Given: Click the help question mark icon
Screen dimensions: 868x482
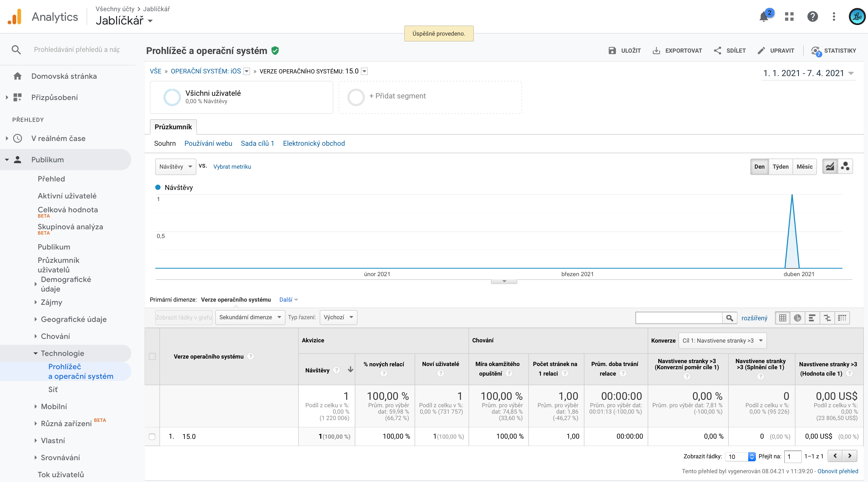Looking at the screenshot, I should coord(812,16).
